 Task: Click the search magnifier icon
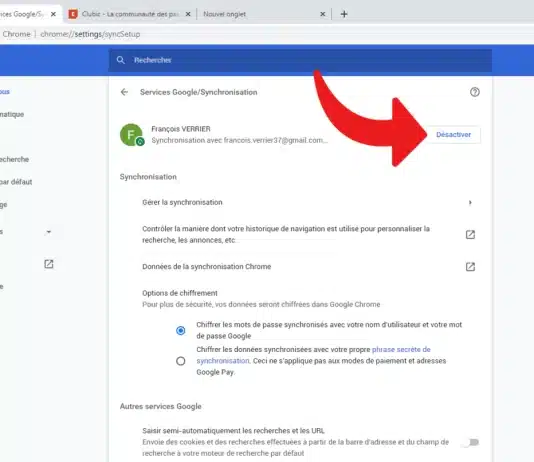(121, 60)
